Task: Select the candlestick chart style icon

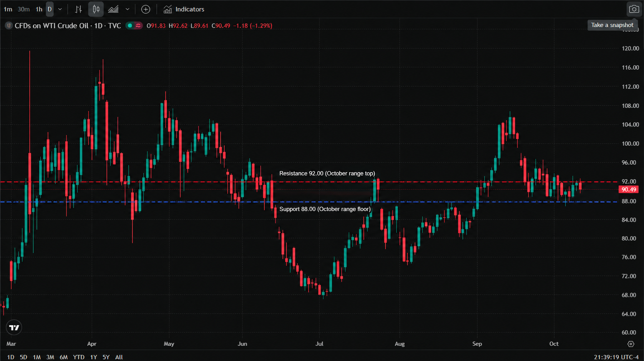Action: (x=96, y=9)
